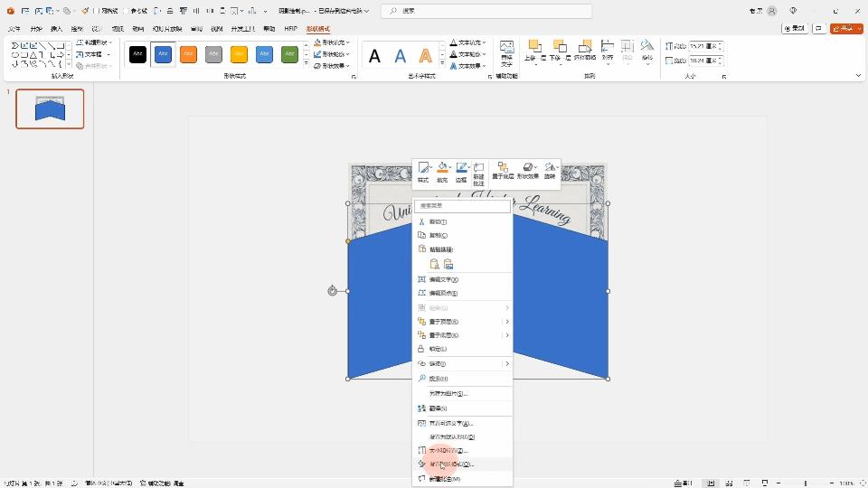Expand the Bring to Front submenu arrow
The image size is (868, 488).
coord(507,322)
